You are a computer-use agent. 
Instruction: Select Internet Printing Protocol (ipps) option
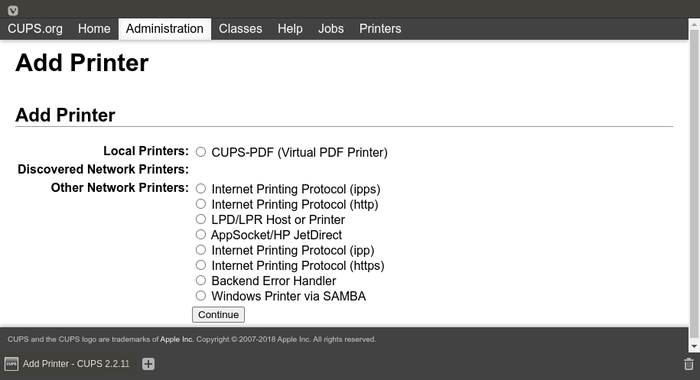[x=201, y=188]
